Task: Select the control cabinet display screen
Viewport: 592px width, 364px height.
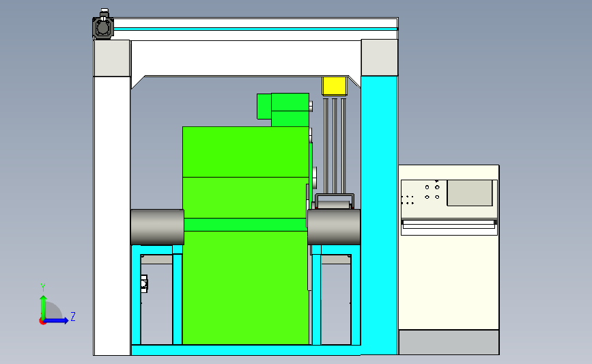Action: point(470,193)
